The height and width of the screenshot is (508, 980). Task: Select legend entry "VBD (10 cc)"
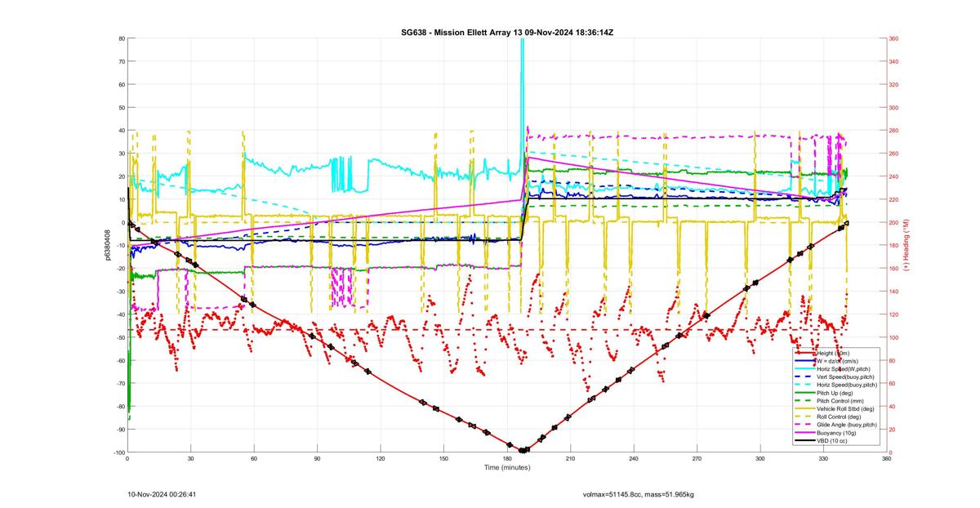coord(832,441)
